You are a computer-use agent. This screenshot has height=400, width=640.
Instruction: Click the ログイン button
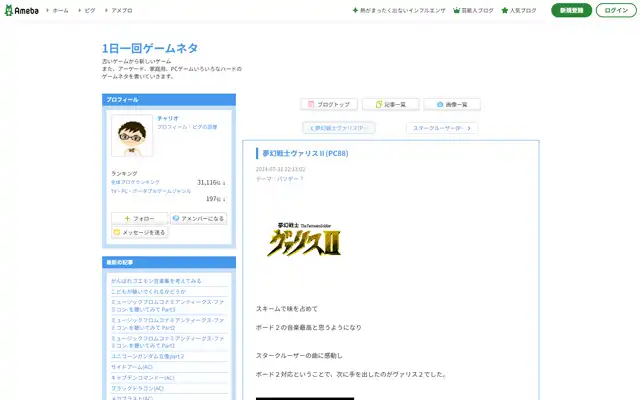[x=616, y=10]
